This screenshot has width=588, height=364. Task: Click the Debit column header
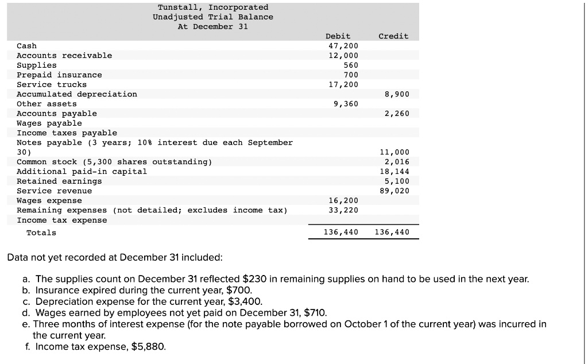(x=338, y=36)
